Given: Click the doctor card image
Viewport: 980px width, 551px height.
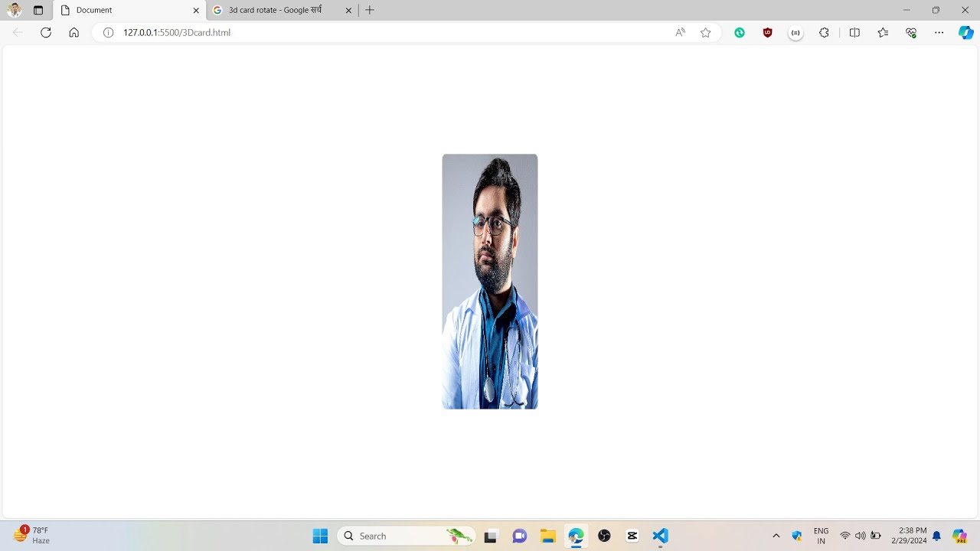Looking at the screenshot, I should [x=490, y=282].
